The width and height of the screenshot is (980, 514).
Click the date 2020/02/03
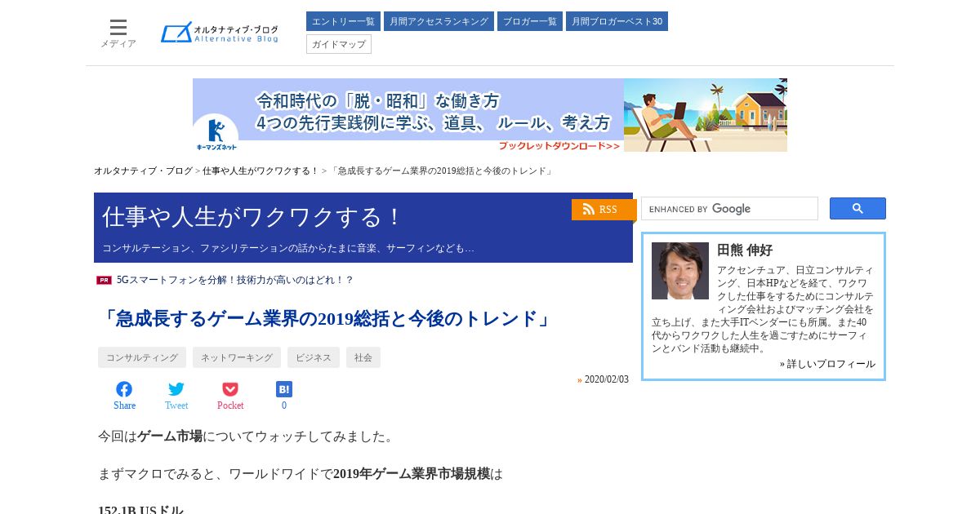click(607, 379)
